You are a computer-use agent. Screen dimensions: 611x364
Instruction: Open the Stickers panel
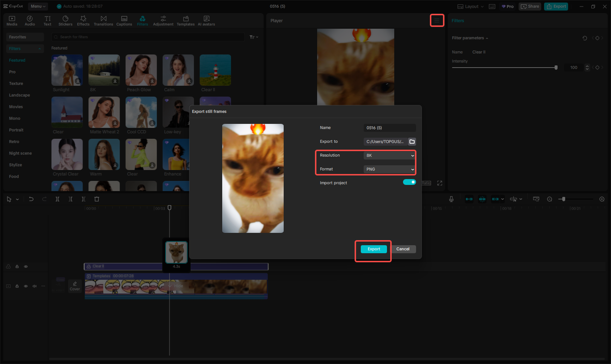pyautogui.click(x=65, y=20)
